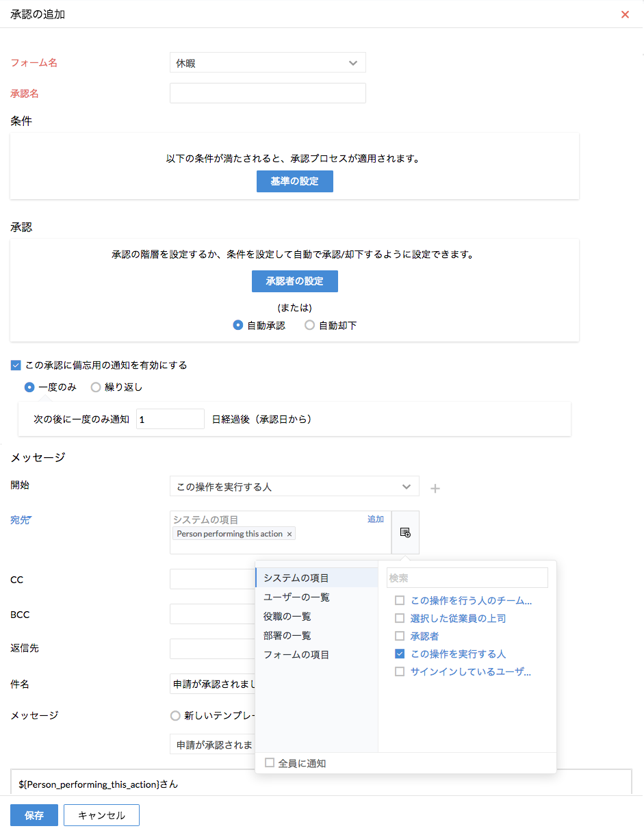Image resolution: width=644 pixels, height=835 pixels.
Task: Click the 返信先 input field
Action: click(212, 649)
